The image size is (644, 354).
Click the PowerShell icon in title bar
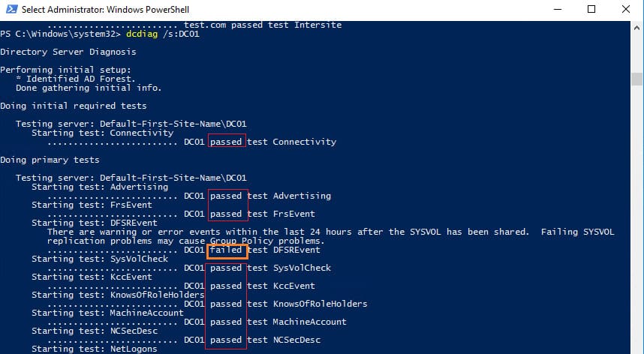click(12, 9)
